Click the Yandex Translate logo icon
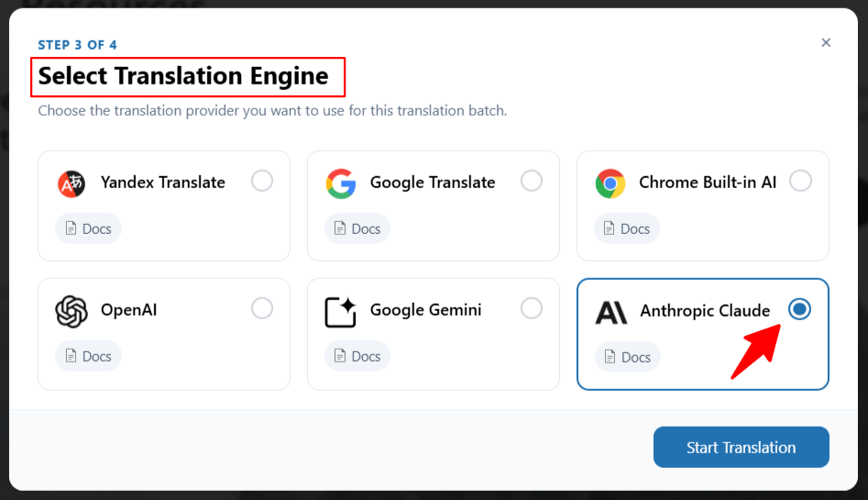The image size is (868, 500). (71, 183)
